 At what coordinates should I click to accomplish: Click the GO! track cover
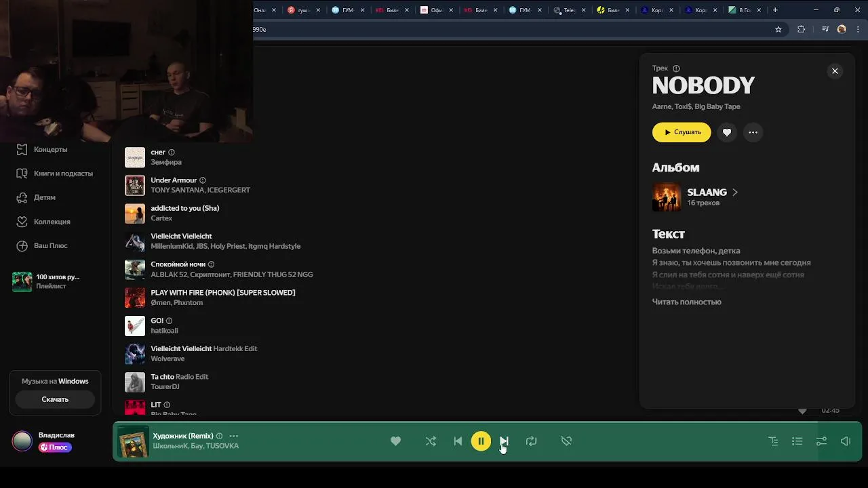[135, 326]
